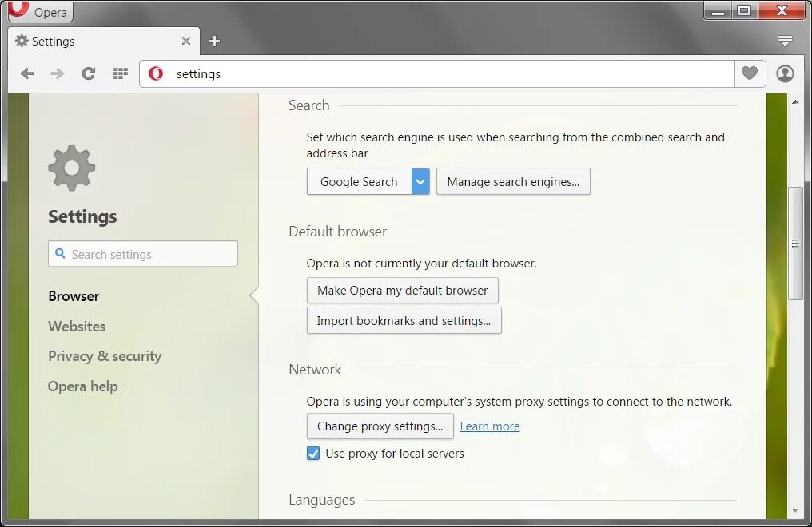This screenshot has height=527, width=812.
Task: Click the Search settings input field
Action: point(142,253)
